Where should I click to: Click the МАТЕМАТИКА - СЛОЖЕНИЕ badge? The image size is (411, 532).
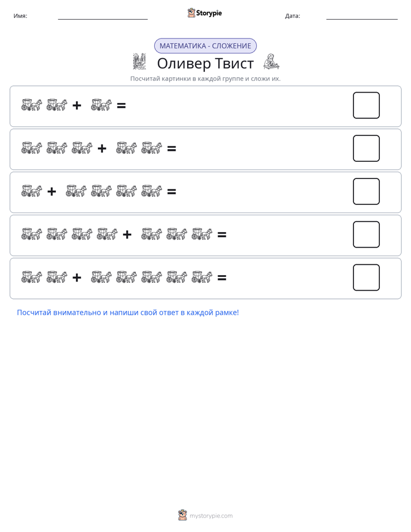point(205,46)
